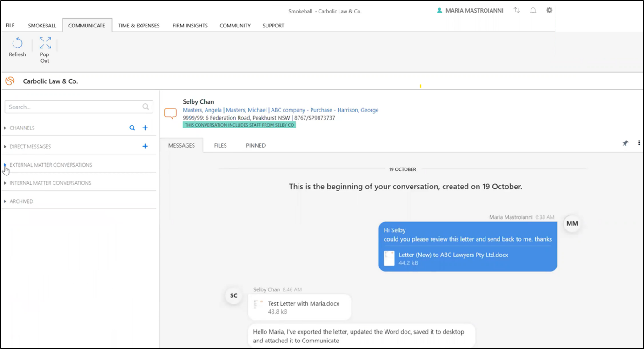Click the Smokeball logo beside Carbolic Law & Co.
This screenshot has width=644, height=349.
point(10,81)
